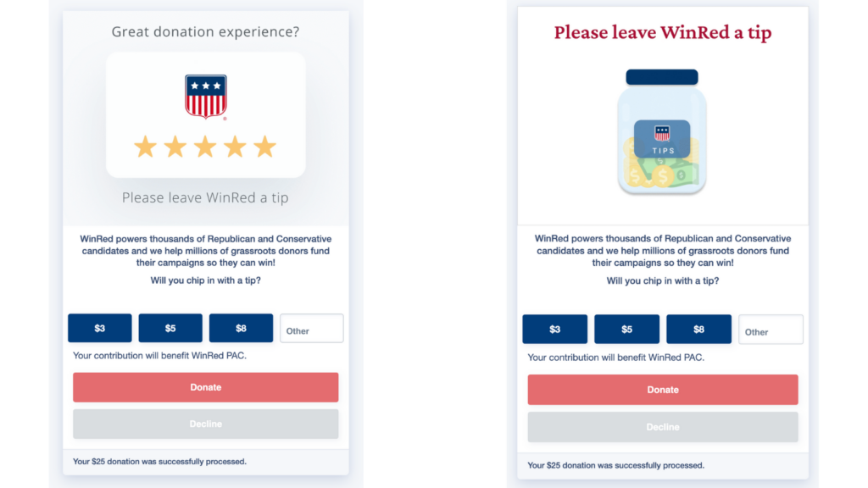Select the $3 tip on the right form
Image resolution: width=868 pixels, height=488 pixels.
(554, 330)
